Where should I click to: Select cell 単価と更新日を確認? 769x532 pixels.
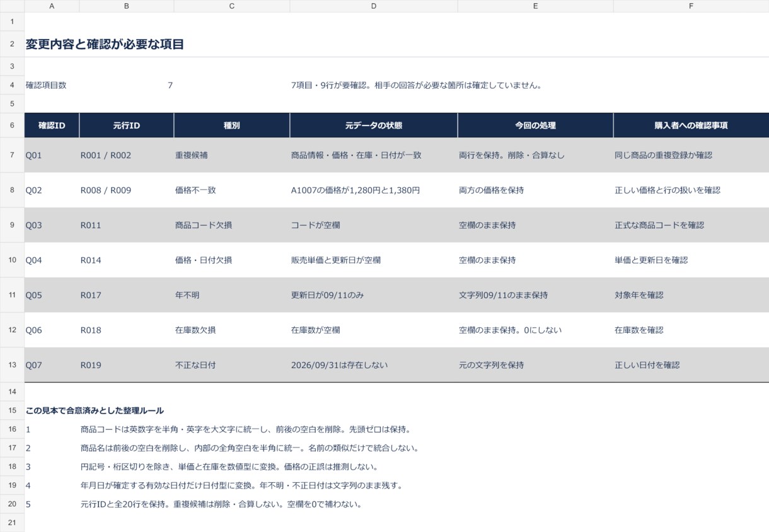691,260
